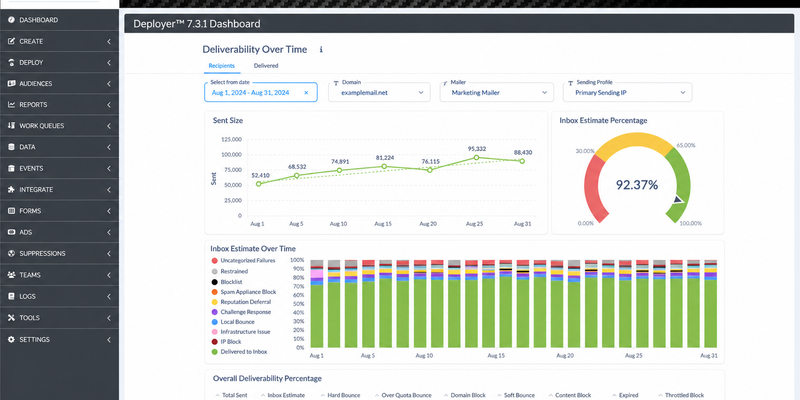
Task: Click the 92.37% gauge value
Action: coord(637,185)
